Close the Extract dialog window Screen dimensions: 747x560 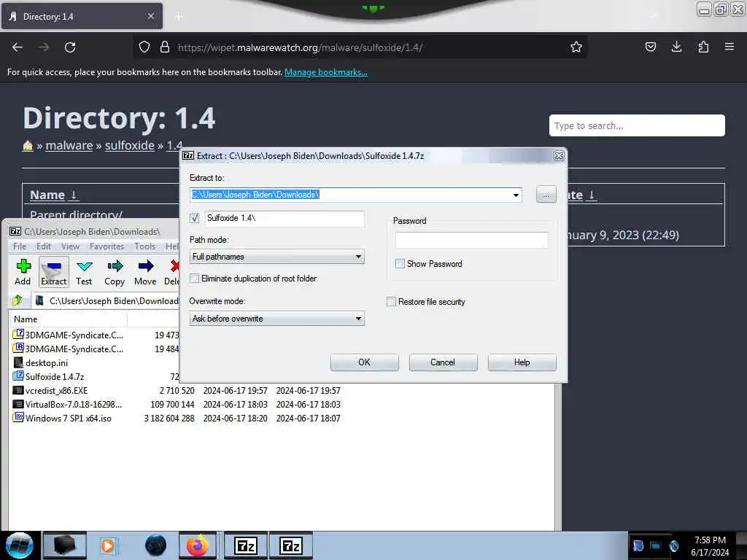[559, 156]
